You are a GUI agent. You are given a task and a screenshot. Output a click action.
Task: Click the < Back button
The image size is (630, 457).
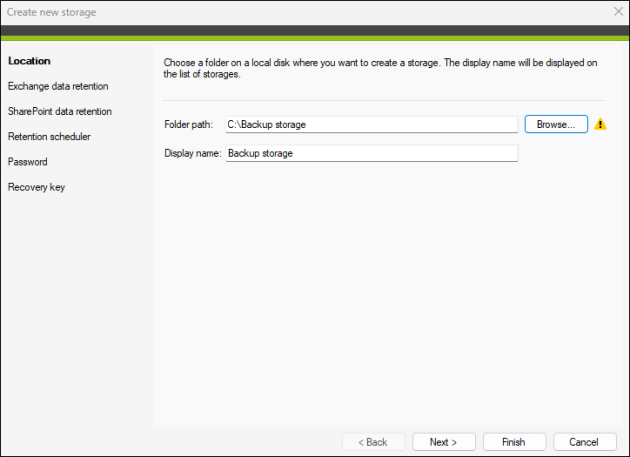373,442
